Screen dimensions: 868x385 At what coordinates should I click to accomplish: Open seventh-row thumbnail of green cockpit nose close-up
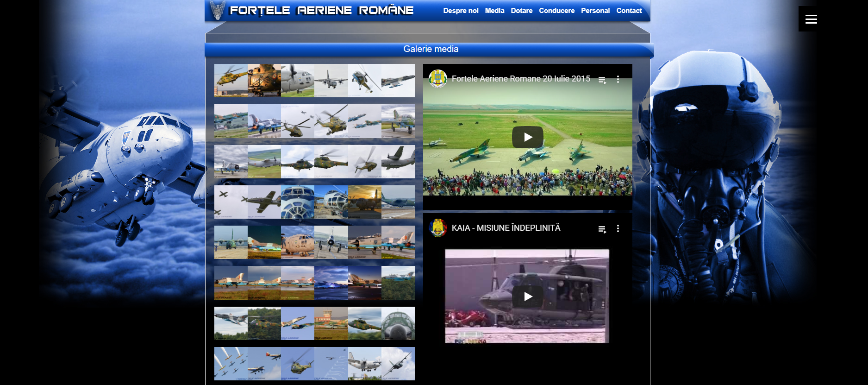[398, 323]
